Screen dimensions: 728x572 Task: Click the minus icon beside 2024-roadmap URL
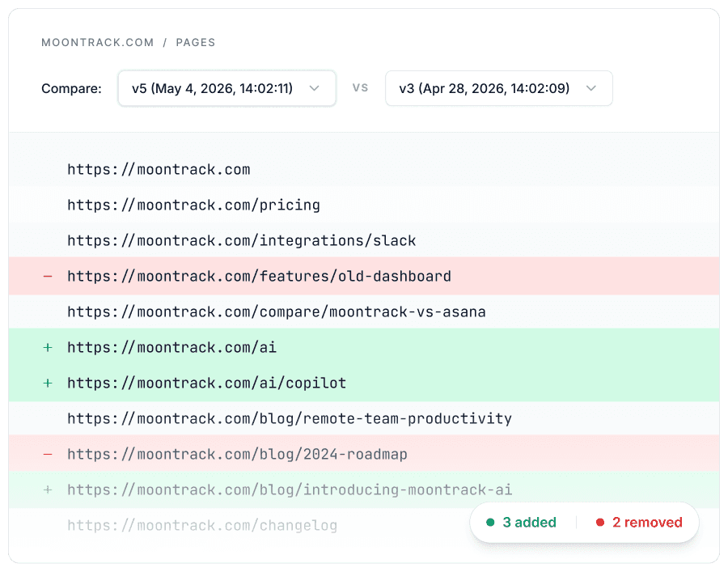pyautogui.click(x=48, y=455)
